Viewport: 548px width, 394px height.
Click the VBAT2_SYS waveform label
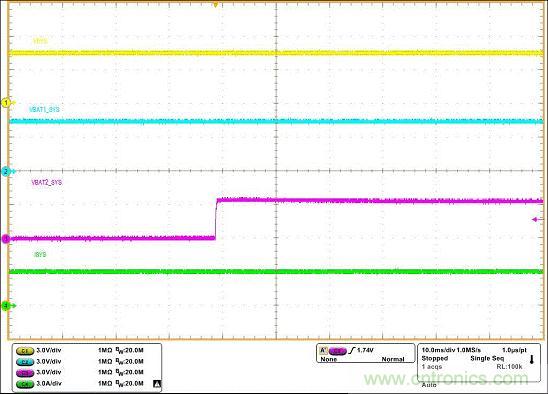(47, 182)
